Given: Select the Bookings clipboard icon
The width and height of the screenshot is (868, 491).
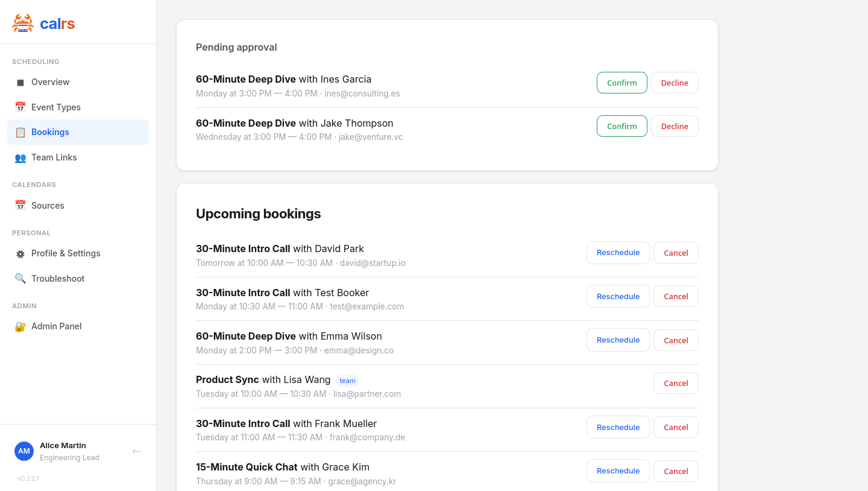Looking at the screenshot, I should [20, 131].
